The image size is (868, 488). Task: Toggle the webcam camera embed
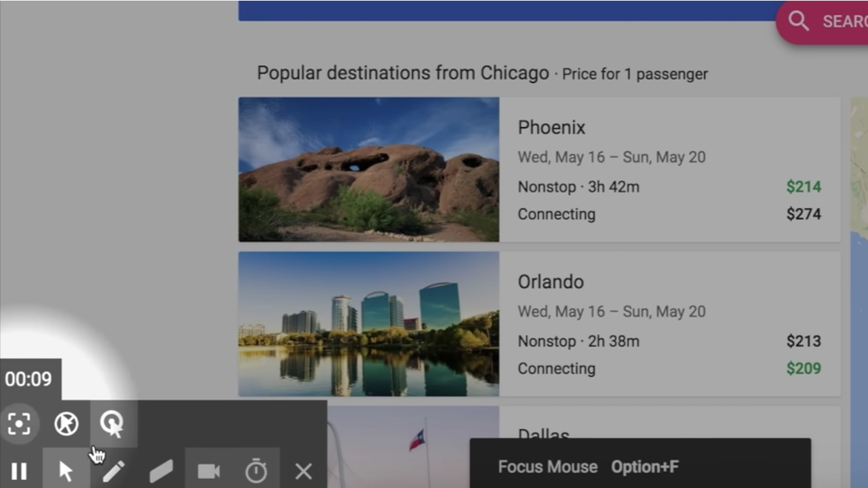(x=209, y=471)
